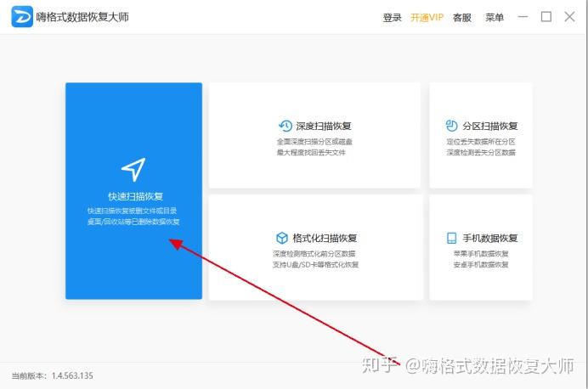Click the text 安卓手机数据恢复
The width and height of the screenshot is (588, 389).
click(481, 265)
